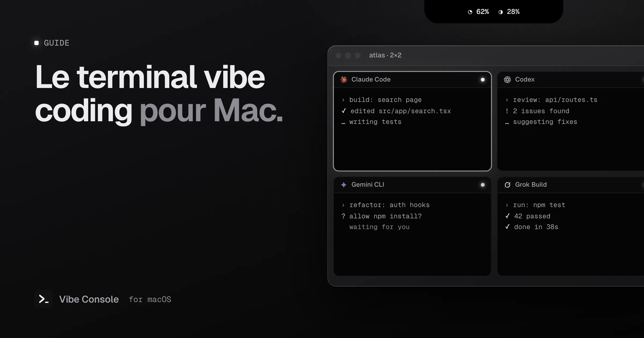Viewport: 644px width, 338px height.
Task: Click the first gray window control dot in atlas window
Action: click(338, 56)
